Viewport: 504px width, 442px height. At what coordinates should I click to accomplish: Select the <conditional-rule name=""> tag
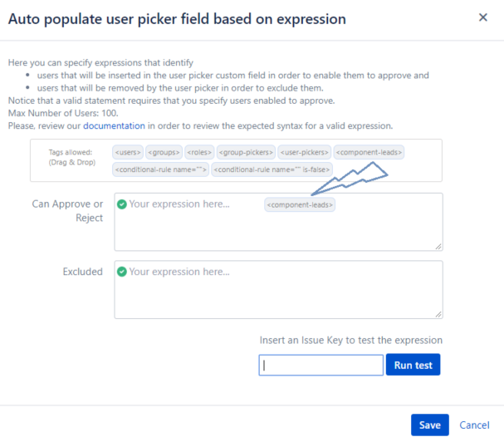coord(160,169)
